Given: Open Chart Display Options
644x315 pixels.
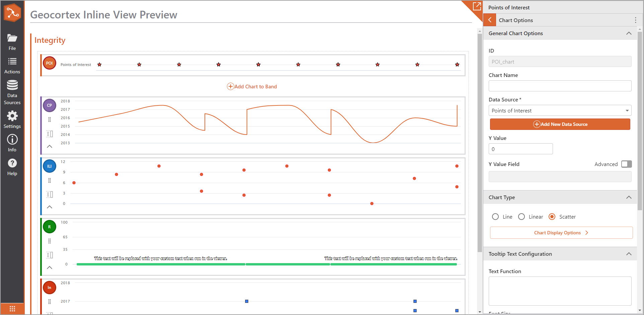Looking at the screenshot, I should (561, 233).
